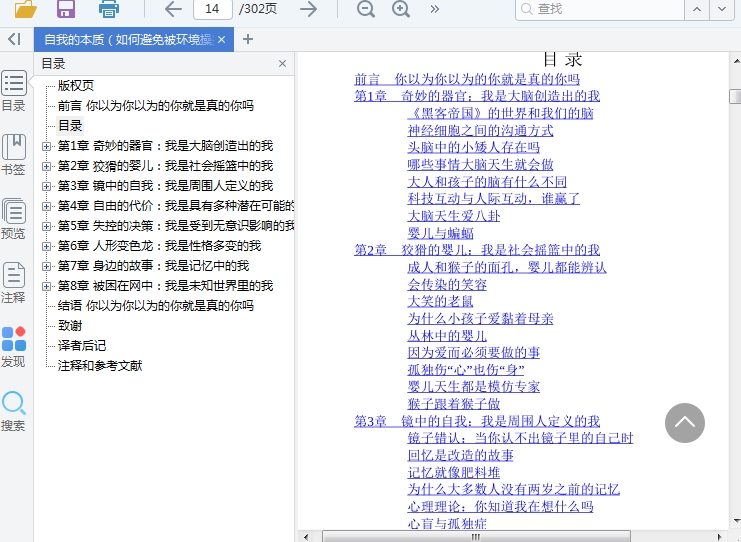Click the 查找 search input field
This screenshot has height=542, width=741.
point(600,9)
